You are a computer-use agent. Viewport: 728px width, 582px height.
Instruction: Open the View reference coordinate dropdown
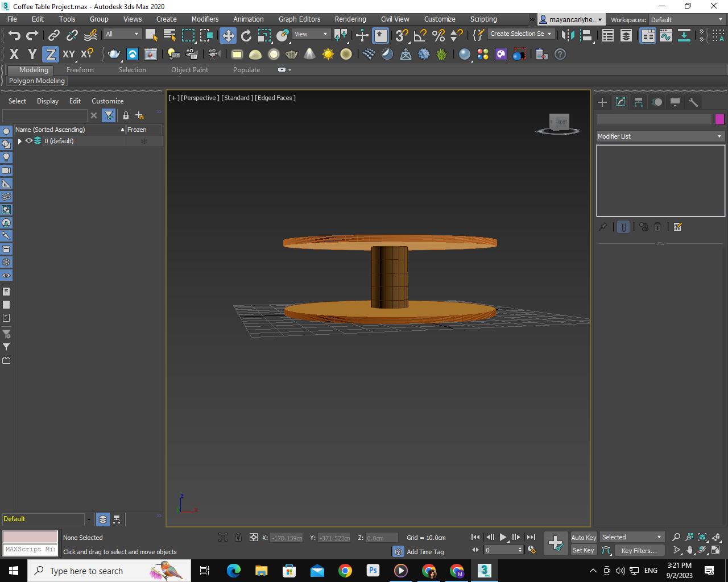coord(311,34)
